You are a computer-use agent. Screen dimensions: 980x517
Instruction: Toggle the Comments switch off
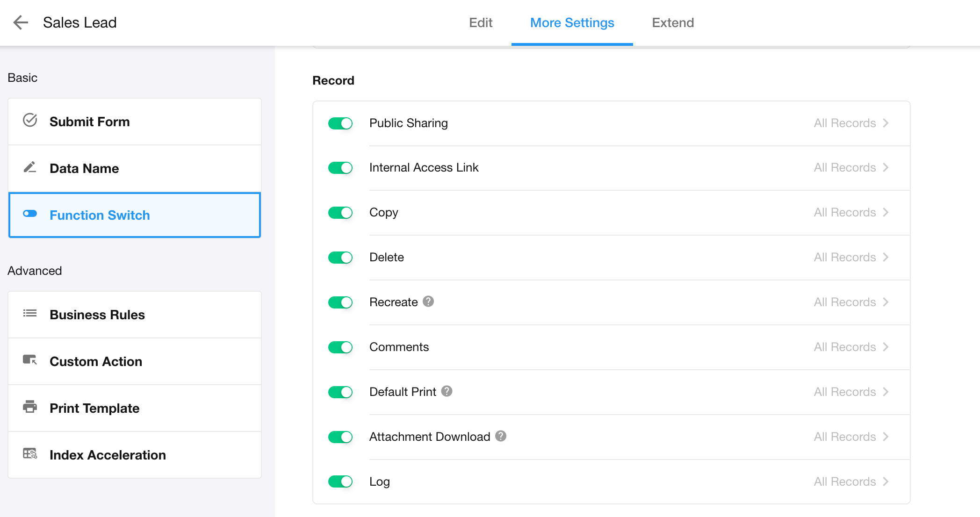pyautogui.click(x=340, y=347)
